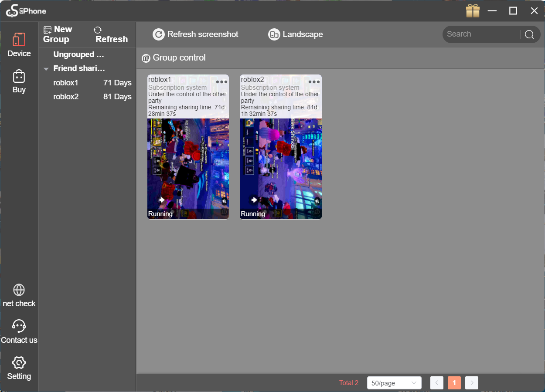Viewport: 545px width, 392px height.
Task: Click the onPhone logo in title bar
Action: point(26,11)
